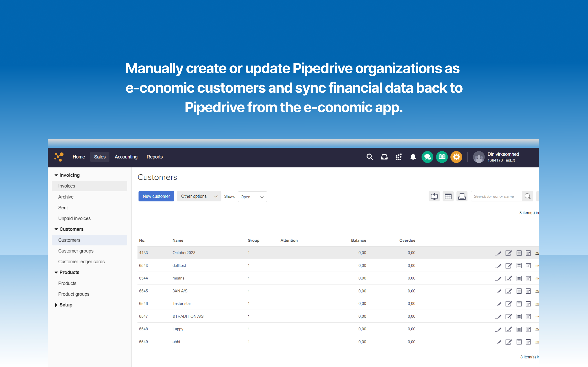Open the Other options dropdown arrow
Screen dimensions: 588x367
[215, 196]
